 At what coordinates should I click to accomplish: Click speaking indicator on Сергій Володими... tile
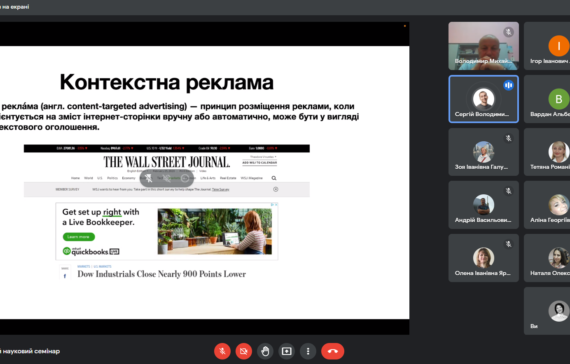pyautogui.click(x=508, y=85)
